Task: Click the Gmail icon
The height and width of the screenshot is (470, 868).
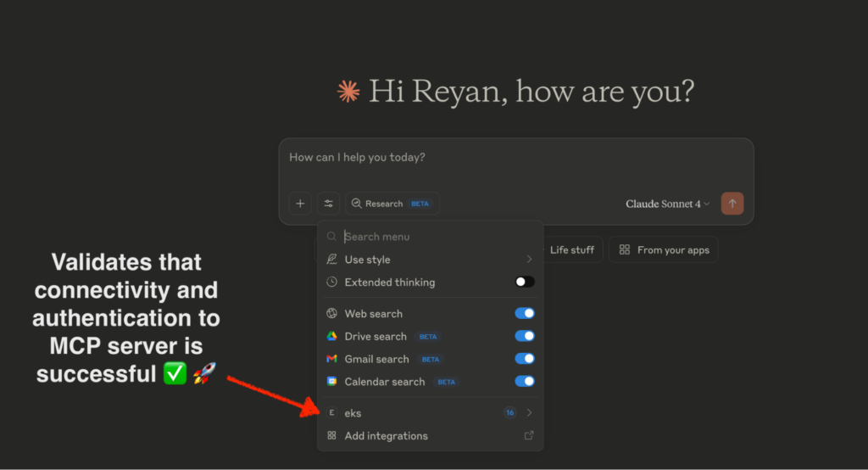Action: 331,359
